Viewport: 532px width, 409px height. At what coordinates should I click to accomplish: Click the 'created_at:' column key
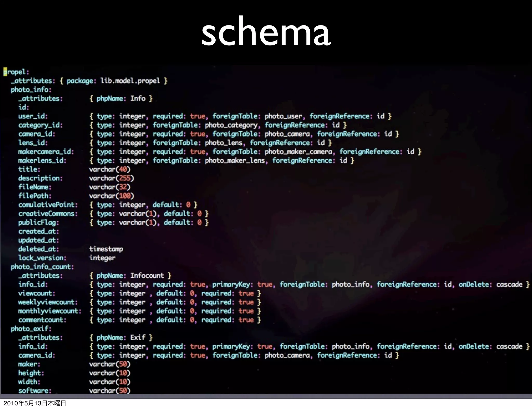pos(38,231)
